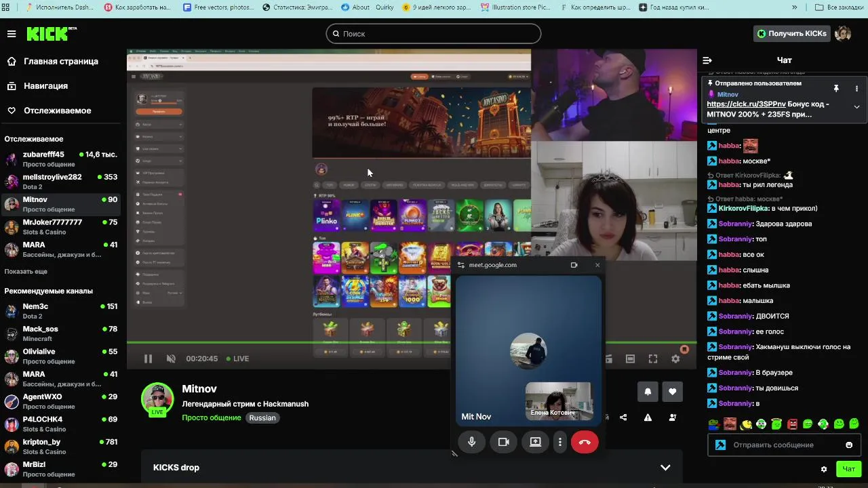Click the green Чат send button
The height and width of the screenshot is (488, 868).
(848, 468)
